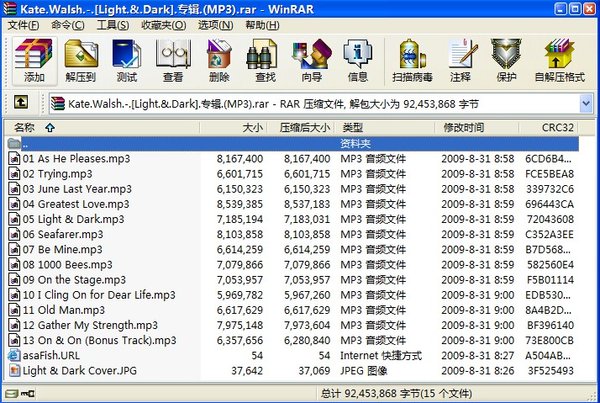Click the shortcut icon of asaFish.URL
Image resolution: width=600 pixels, height=403 pixels.
[x=14, y=356]
